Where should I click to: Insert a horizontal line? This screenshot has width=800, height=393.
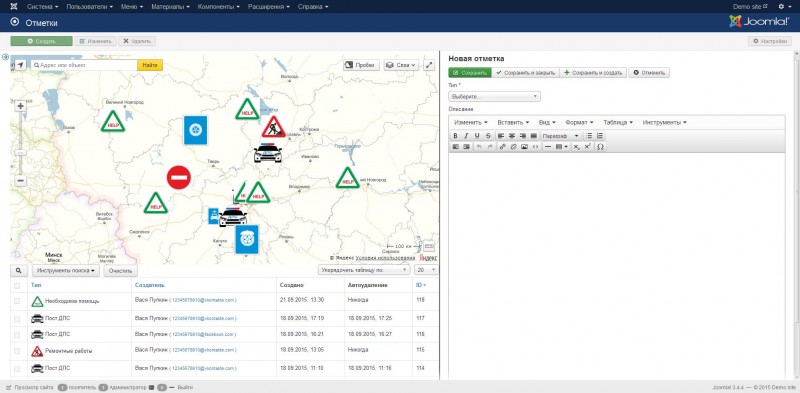click(548, 146)
